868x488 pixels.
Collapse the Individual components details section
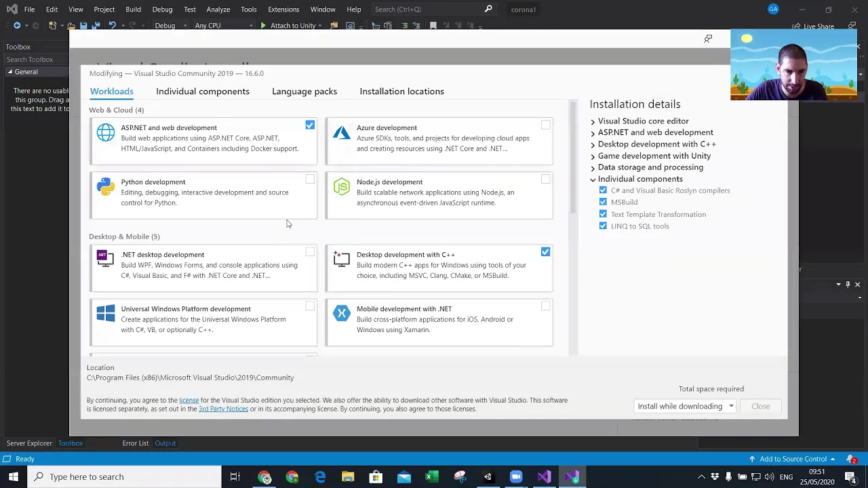tap(593, 180)
